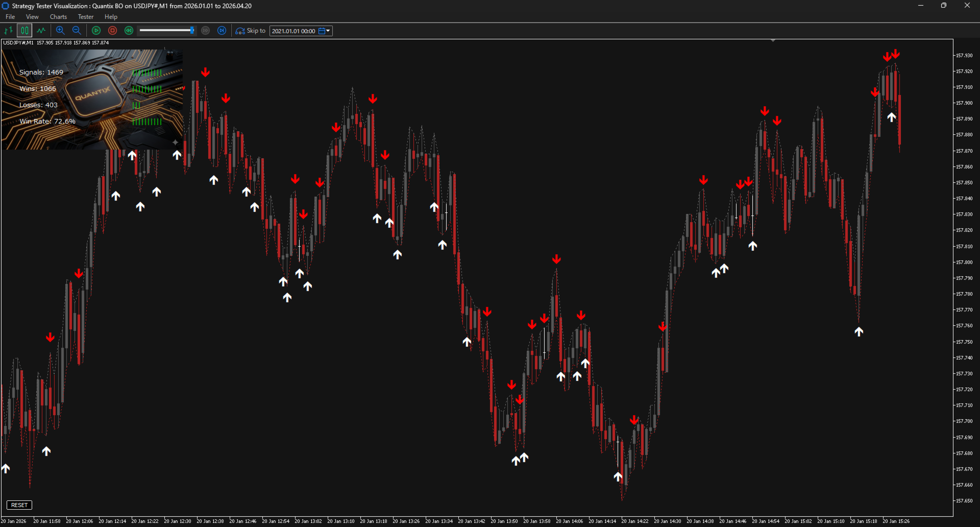Start the tester with the green play button
Viewport: 980px width, 527px height.
coord(96,31)
